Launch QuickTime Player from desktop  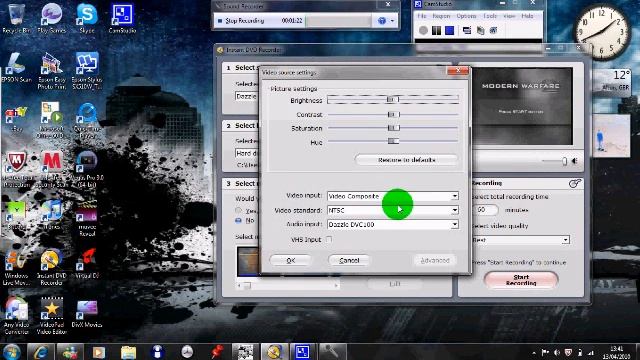[87, 120]
